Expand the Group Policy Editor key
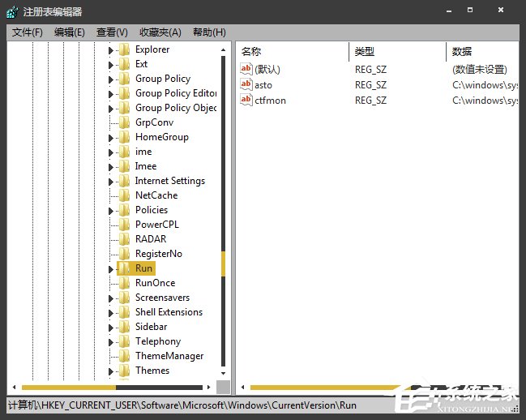This screenshot has width=526, height=420. tap(111, 94)
